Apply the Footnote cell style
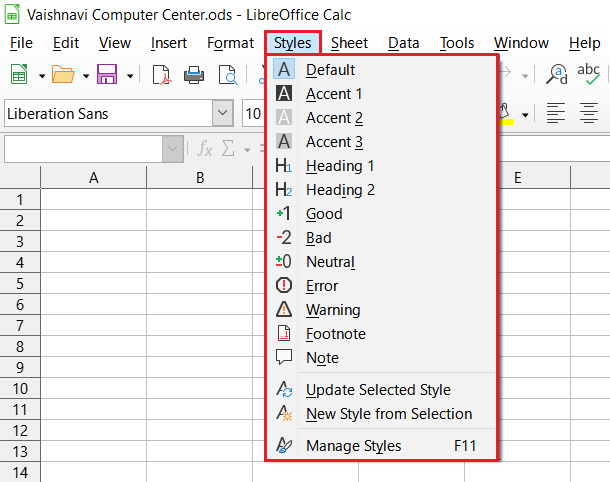Viewport: 610px width, 482px height. coord(381,334)
